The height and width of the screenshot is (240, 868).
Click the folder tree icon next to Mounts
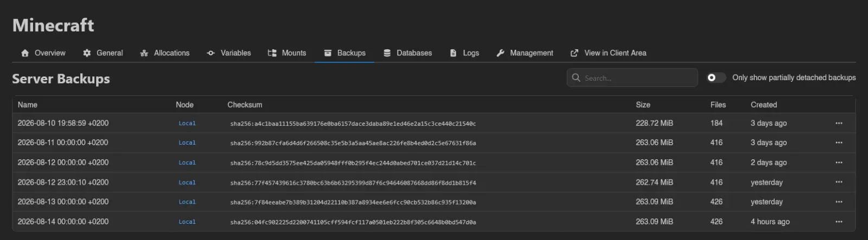pos(272,53)
